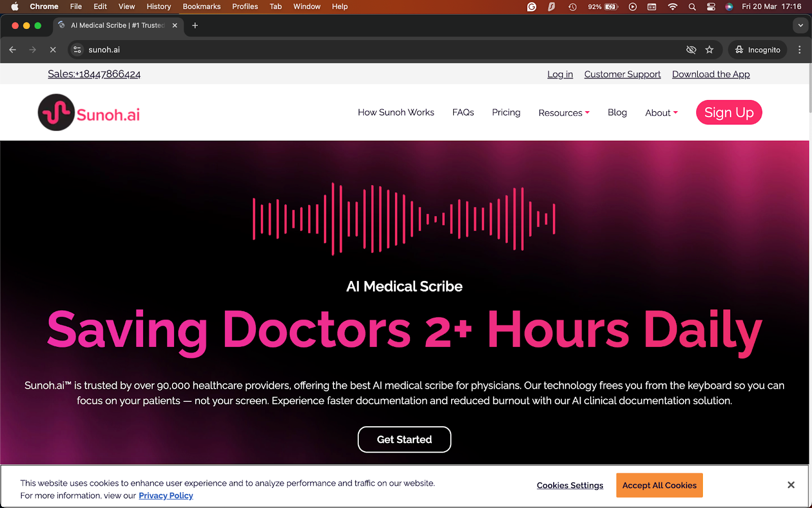Click the battery status indicator
Viewport: 812px width, 508px height.
tap(603, 7)
